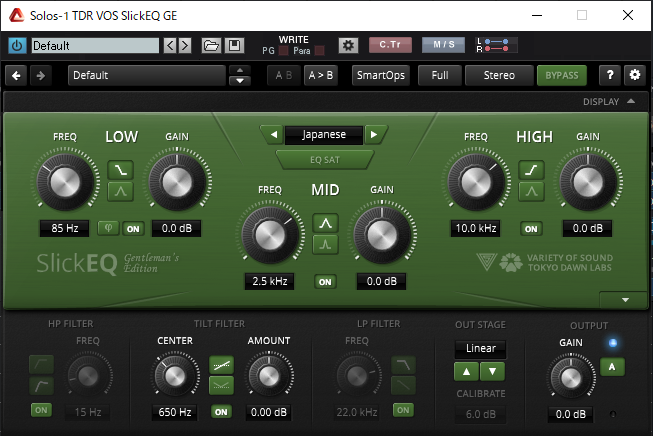Image resolution: width=653 pixels, height=436 pixels.
Task: Select the MID band wide bell shape
Action: click(x=325, y=223)
